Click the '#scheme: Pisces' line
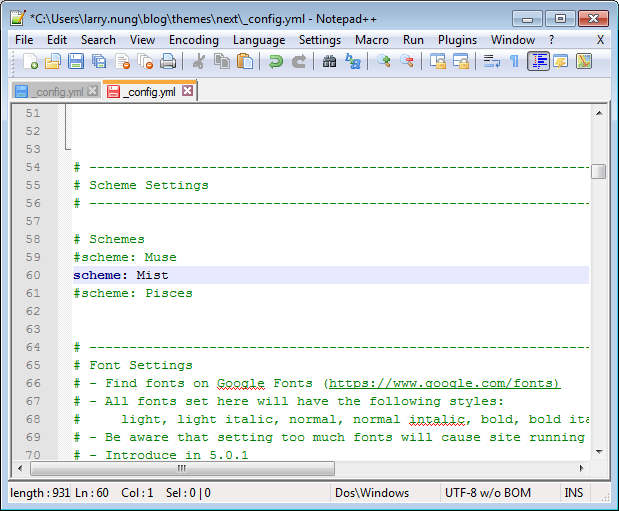The height and width of the screenshot is (511, 619). (x=133, y=293)
